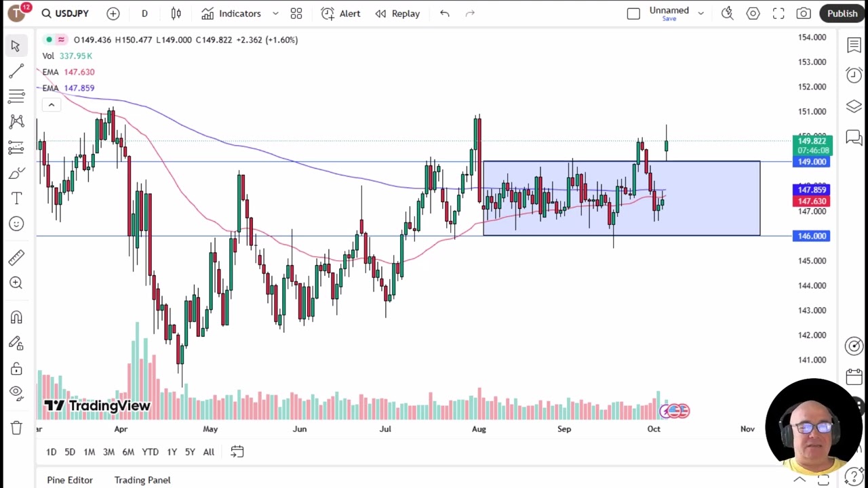Select the measure ruler tool
The height and width of the screenshot is (488, 868).
[16, 257]
